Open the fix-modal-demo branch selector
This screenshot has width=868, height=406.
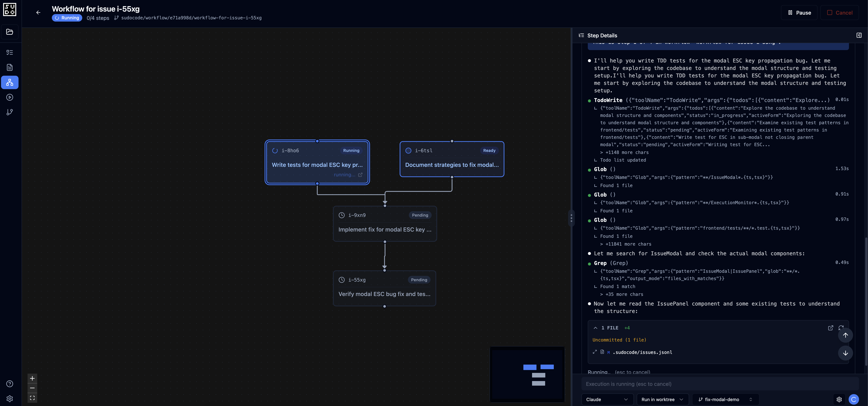pos(725,400)
